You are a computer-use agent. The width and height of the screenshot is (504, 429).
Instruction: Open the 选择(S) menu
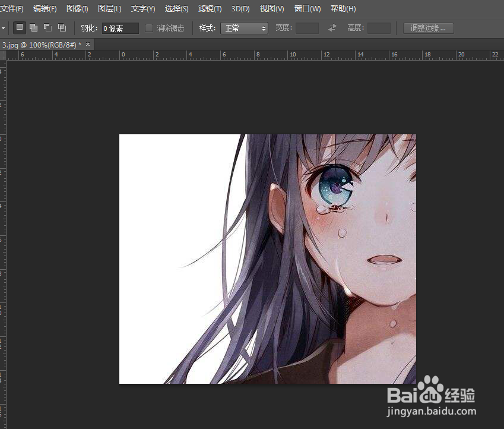pos(176,9)
